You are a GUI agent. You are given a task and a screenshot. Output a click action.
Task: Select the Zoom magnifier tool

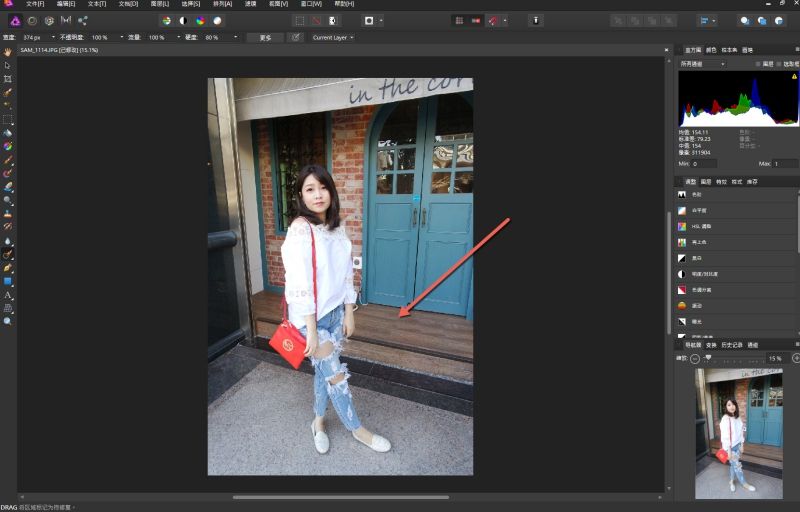click(8, 321)
